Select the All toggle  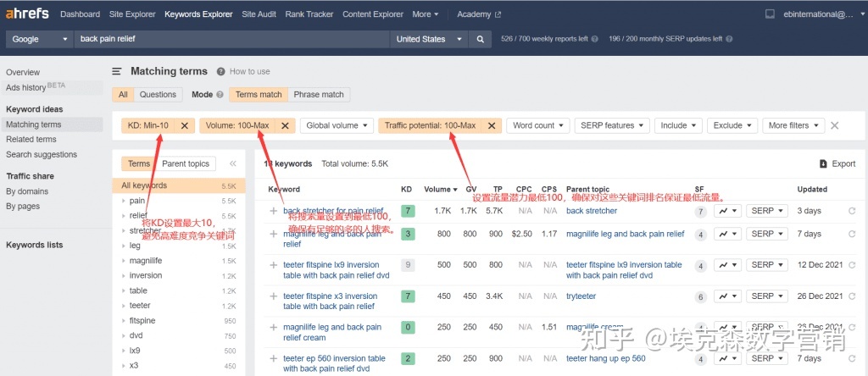123,95
